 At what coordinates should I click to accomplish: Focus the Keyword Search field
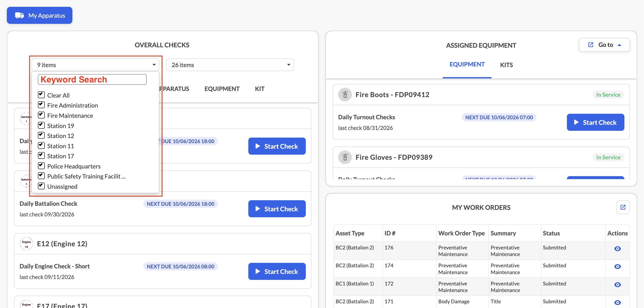pyautogui.click(x=92, y=79)
